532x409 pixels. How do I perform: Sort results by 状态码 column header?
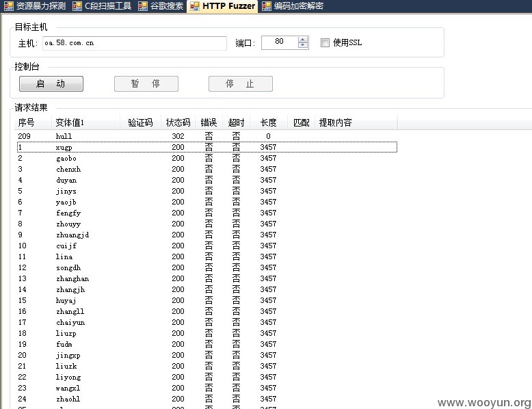tap(178, 122)
